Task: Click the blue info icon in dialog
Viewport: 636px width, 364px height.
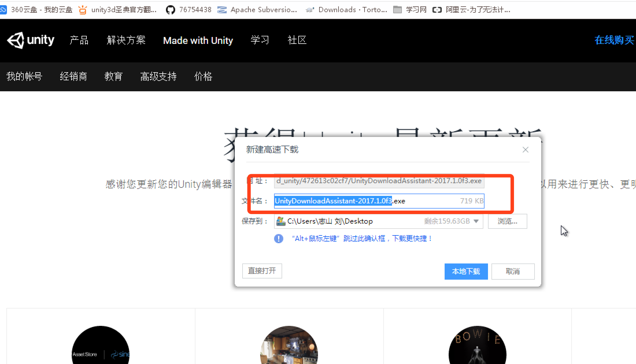Action: pos(279,239)
